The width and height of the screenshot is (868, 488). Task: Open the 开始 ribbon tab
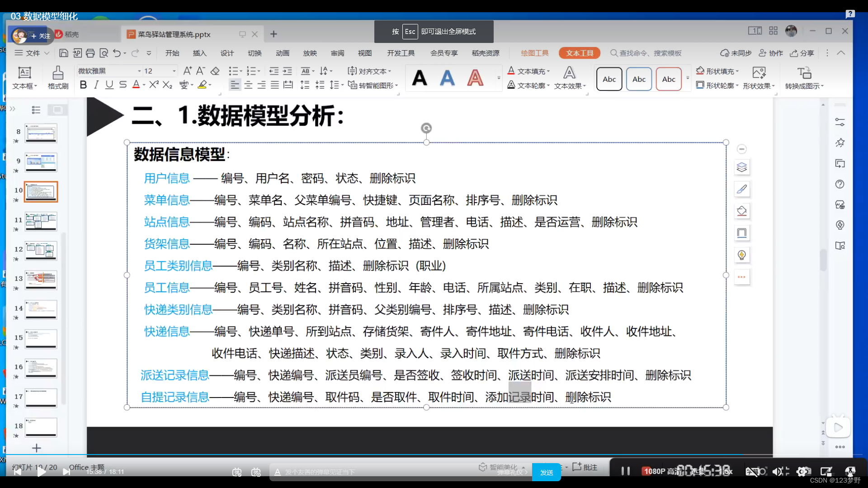pos(172,53)
